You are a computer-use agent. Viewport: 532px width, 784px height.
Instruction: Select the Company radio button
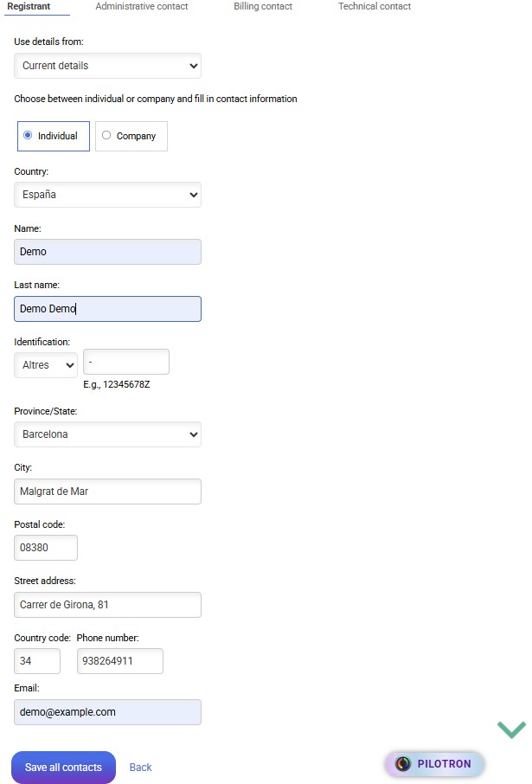click(x=106, y=136)
